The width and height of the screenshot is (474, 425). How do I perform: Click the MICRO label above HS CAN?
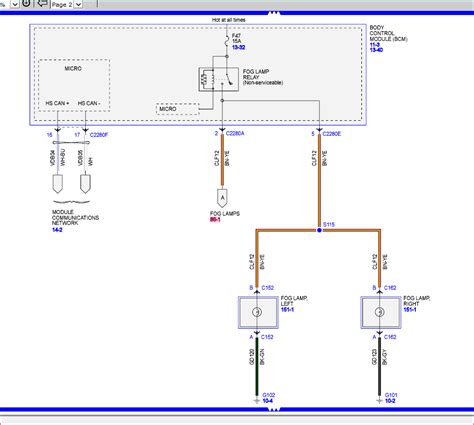pos(73,68)
